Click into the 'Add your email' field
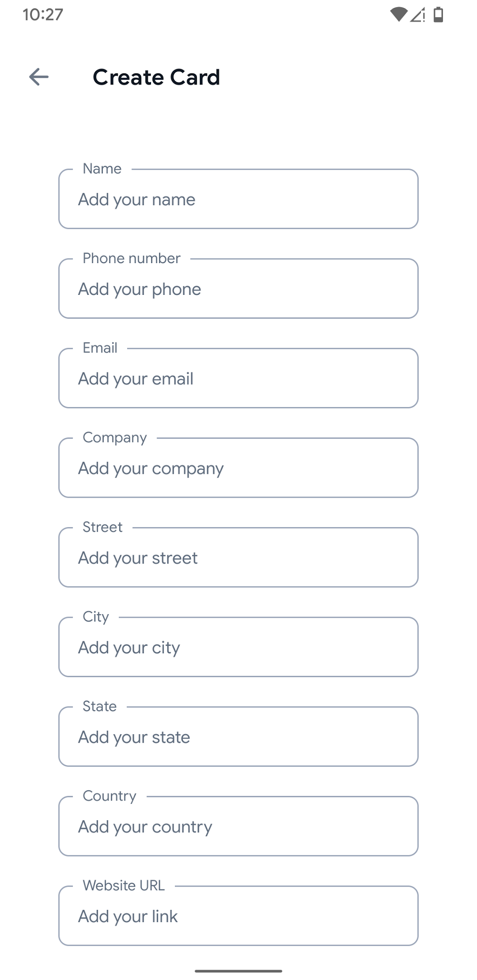Image resolution: width=477 pixels, height=980 pixels. click(238, 379)
